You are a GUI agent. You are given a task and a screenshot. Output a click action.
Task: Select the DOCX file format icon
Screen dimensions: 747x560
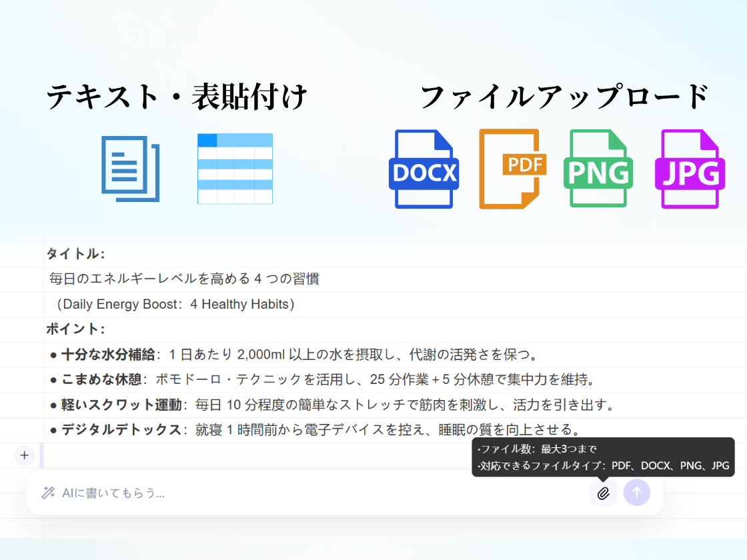(424, 169)
